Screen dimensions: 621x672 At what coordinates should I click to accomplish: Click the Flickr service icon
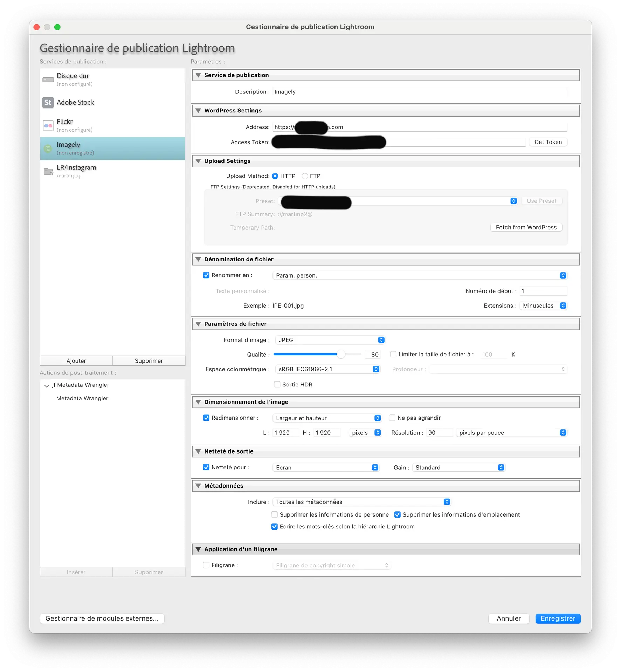[x=48, y=125]
